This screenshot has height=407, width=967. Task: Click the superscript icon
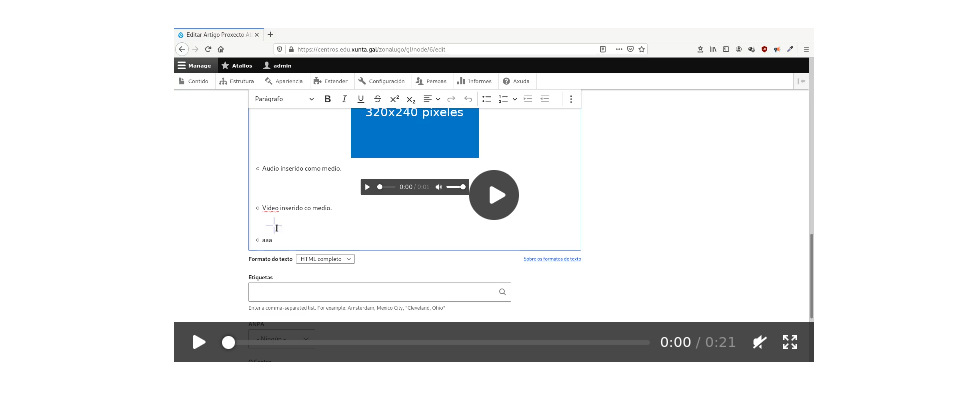click(x=394, y=99)
